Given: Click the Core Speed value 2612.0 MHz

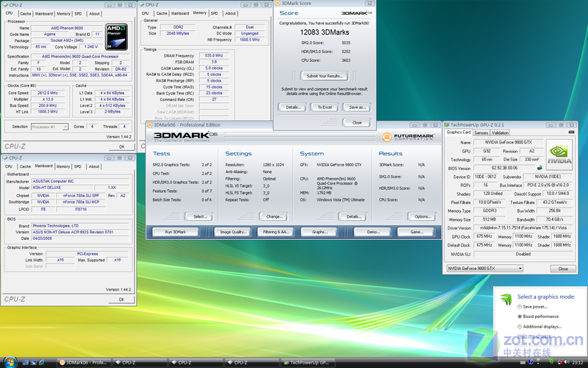Looking at the screenshot, I should (48, 93).
